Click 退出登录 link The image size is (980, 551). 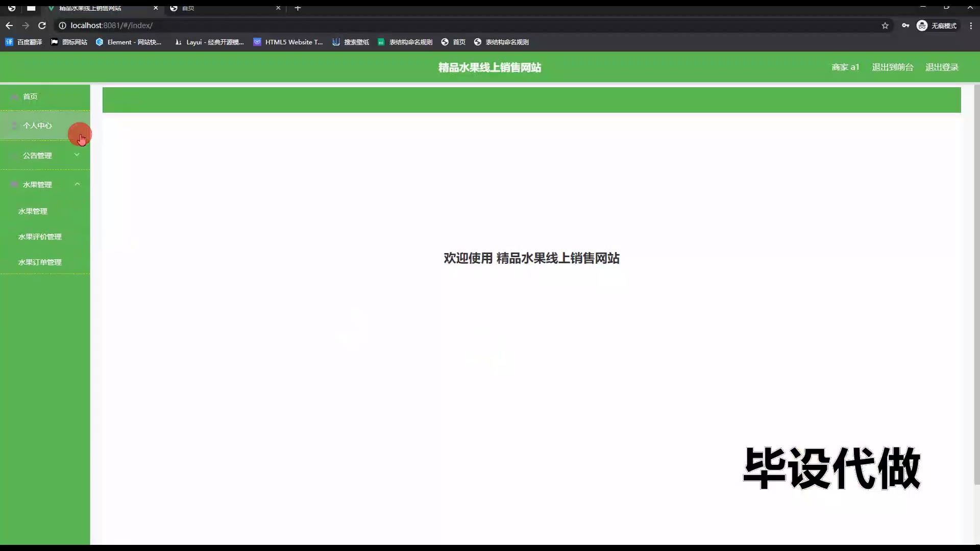pos(942,67)
